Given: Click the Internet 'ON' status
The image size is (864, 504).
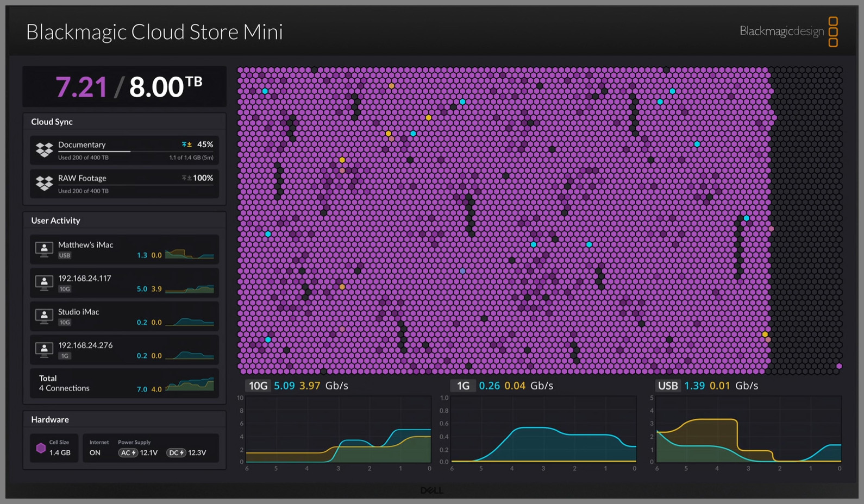Looking at the screenshot, I should [x=95, y=453].
